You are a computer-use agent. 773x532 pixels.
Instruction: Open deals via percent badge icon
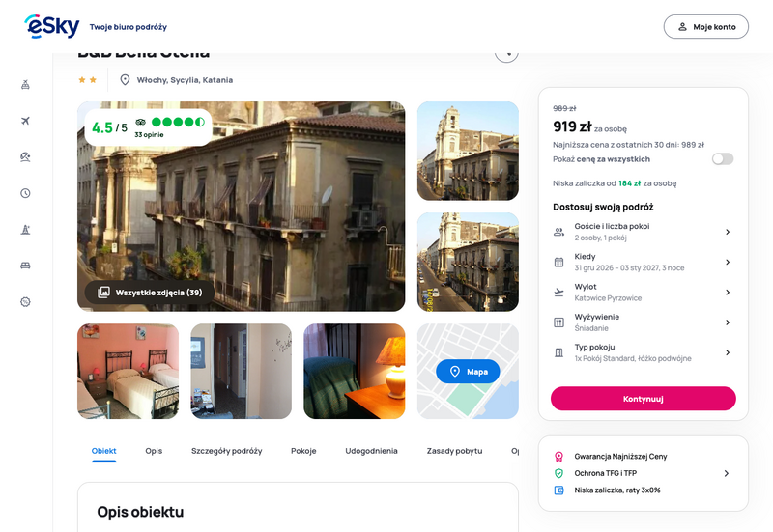point(26,302)
